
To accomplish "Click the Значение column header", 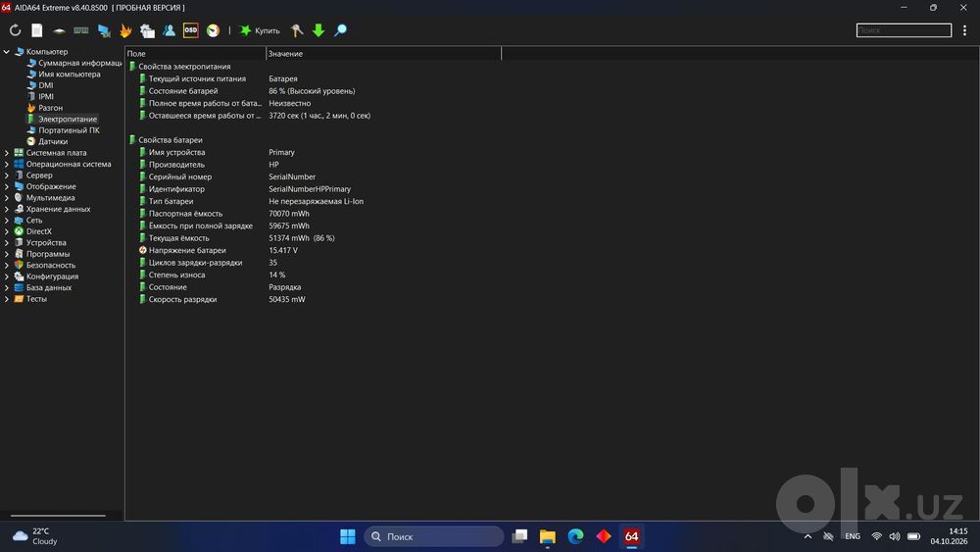I will [x=384, y=54].
